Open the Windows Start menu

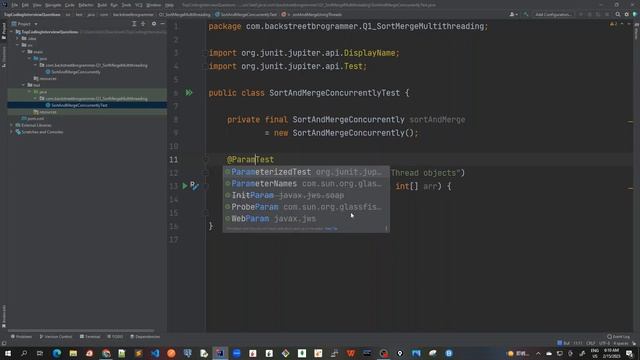coord(8,353)
